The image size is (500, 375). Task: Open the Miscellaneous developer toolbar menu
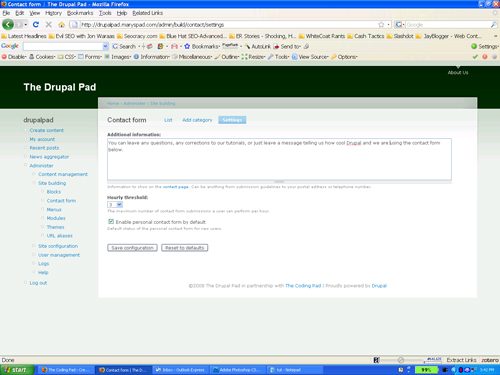[192, 57]
